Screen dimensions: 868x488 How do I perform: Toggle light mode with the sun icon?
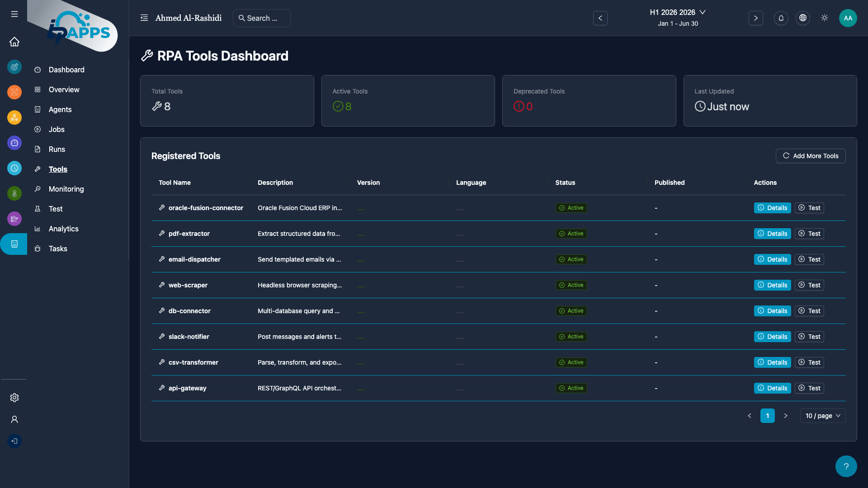pyautogui.click(x=824, y=18)
